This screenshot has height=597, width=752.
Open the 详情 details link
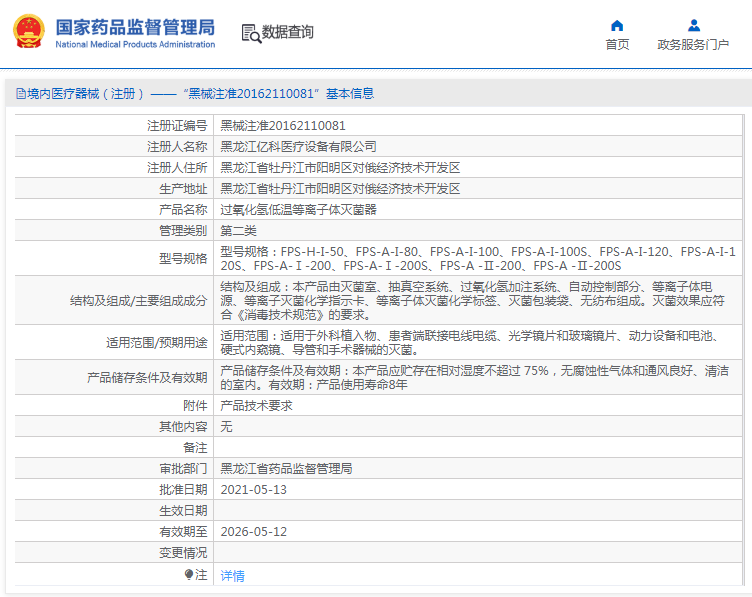point(232,575)
